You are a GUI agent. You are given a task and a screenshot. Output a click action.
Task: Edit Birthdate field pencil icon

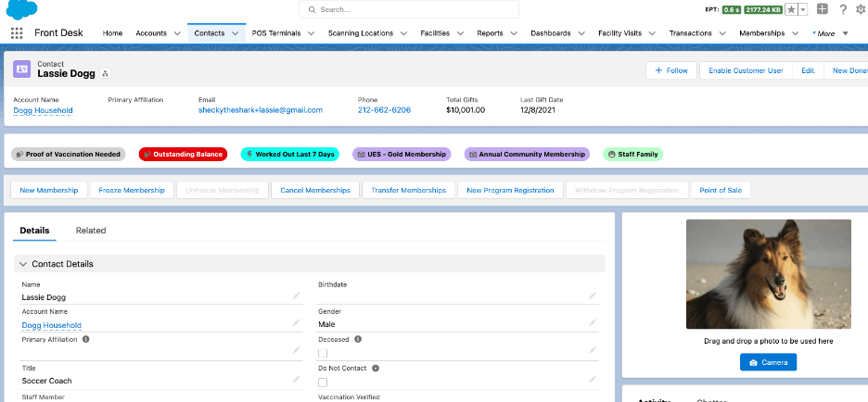(593, 295)
